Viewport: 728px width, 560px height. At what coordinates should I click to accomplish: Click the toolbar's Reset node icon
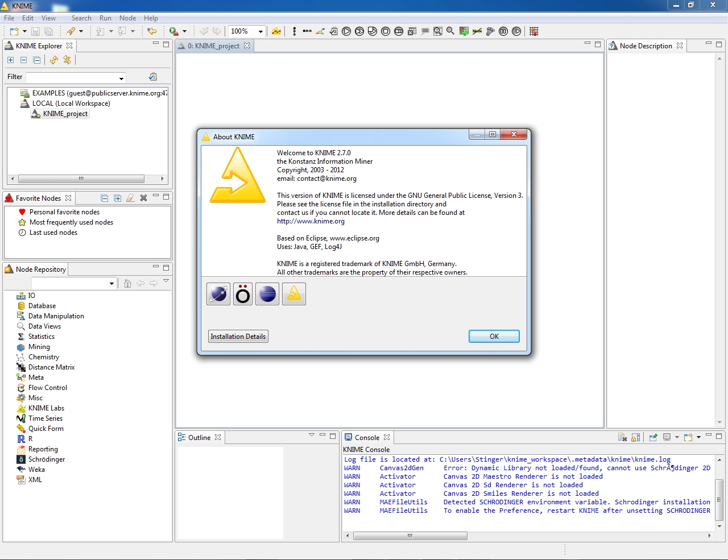coord(412,31)
